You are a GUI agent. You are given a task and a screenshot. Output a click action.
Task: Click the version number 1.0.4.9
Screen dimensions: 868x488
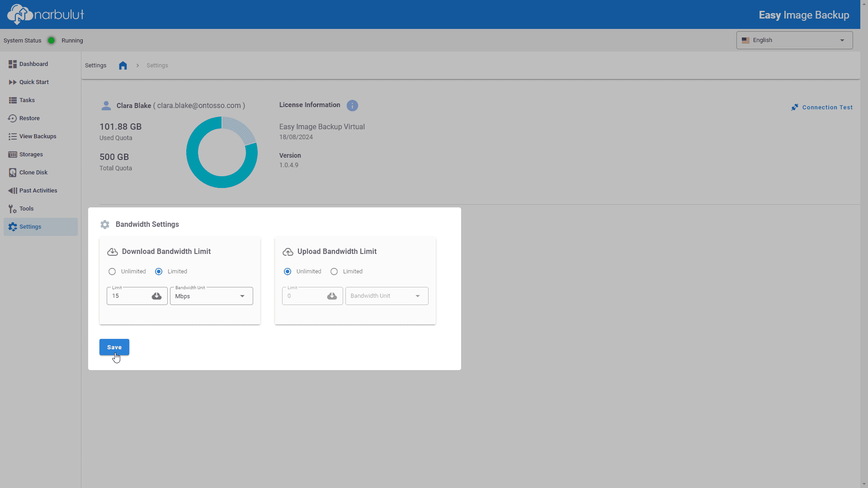point(289,165)
